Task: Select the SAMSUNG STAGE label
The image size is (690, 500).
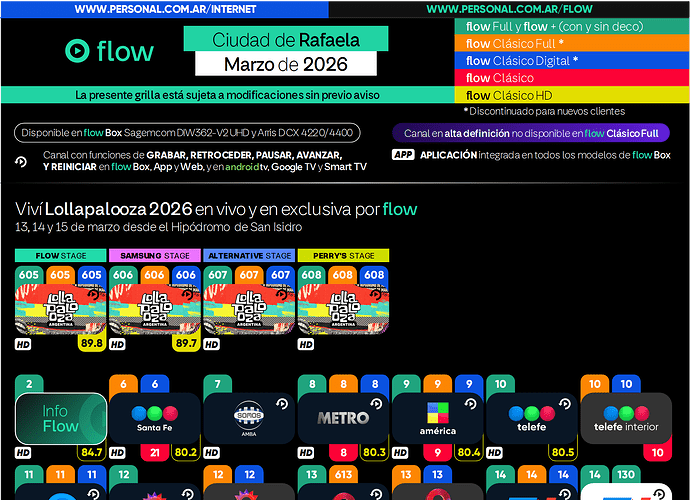Action: (155, 255)
